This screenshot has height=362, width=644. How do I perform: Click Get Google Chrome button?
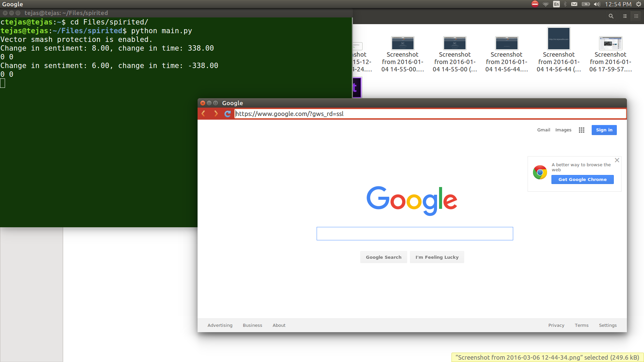click(582, 180)
